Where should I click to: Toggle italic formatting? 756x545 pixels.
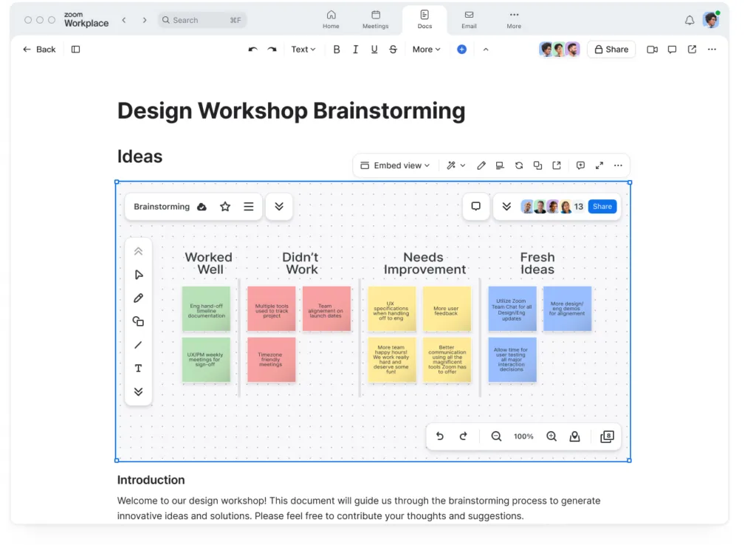(x=355, y=49)
